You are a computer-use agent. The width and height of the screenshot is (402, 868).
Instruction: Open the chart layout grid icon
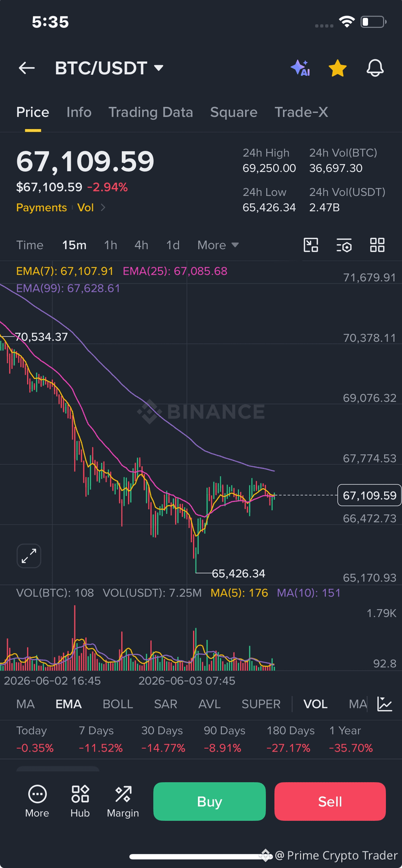(x=377, y=245)
